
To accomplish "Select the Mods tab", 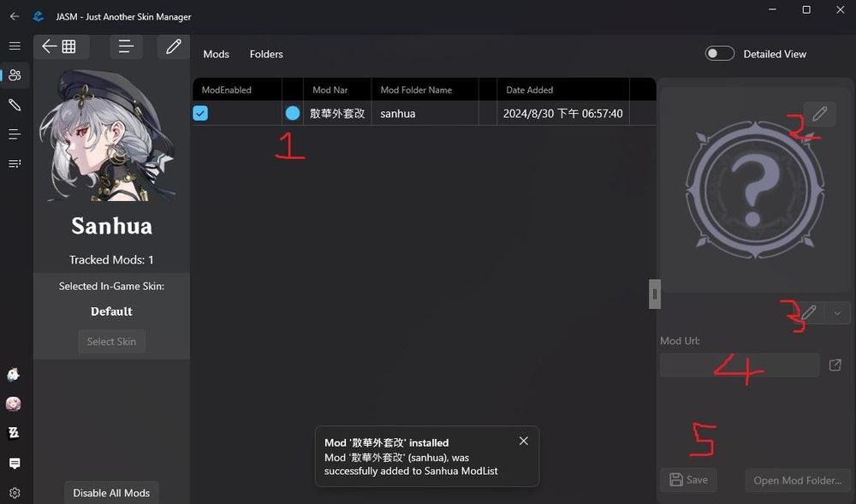I will coord(216,54).
